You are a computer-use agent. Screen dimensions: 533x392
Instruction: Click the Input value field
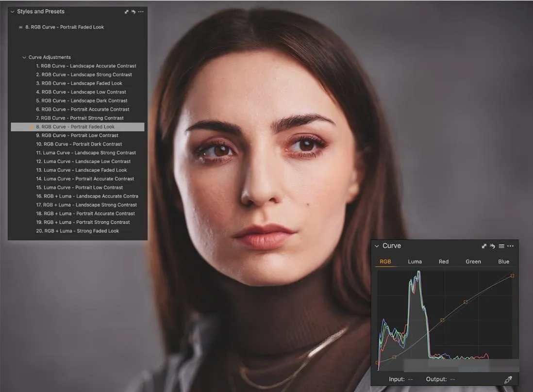(x=410, y=379)
